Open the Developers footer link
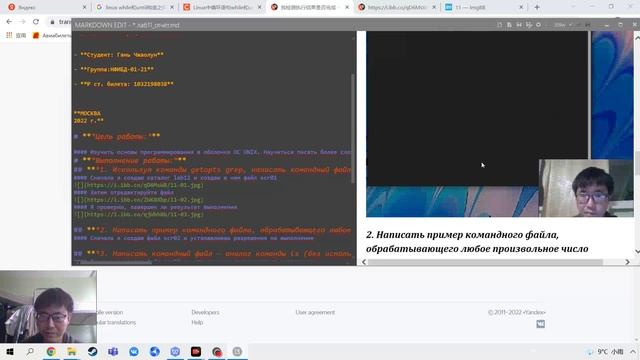Image resolution: width=640 pixels, height=360 pixels. click(205, 312)
